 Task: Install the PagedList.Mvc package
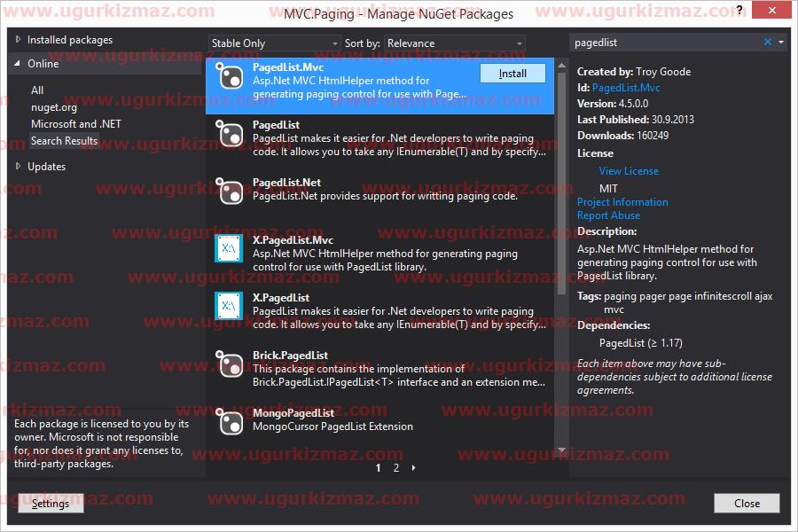(x=512, y=74)
